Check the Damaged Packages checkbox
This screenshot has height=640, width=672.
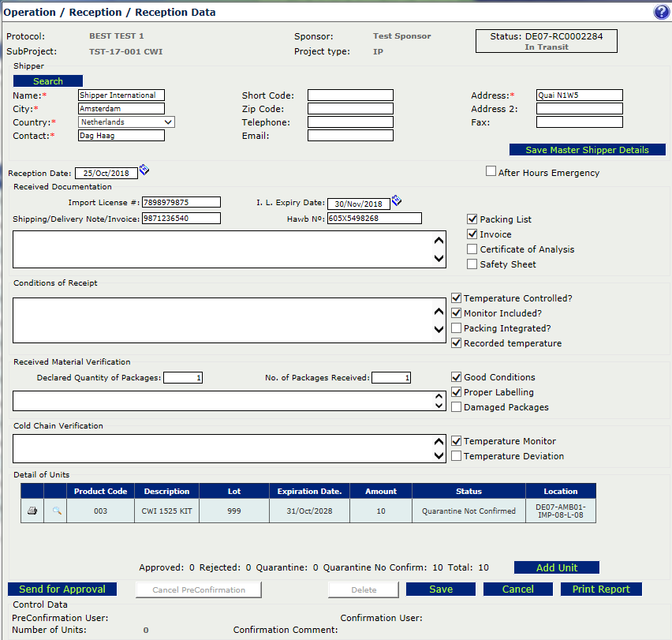click(457, 406)
